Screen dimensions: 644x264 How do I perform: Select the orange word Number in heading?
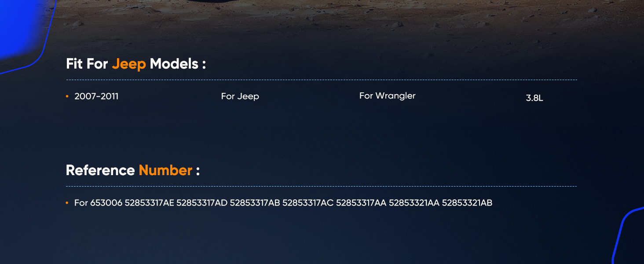pos(165,170)
